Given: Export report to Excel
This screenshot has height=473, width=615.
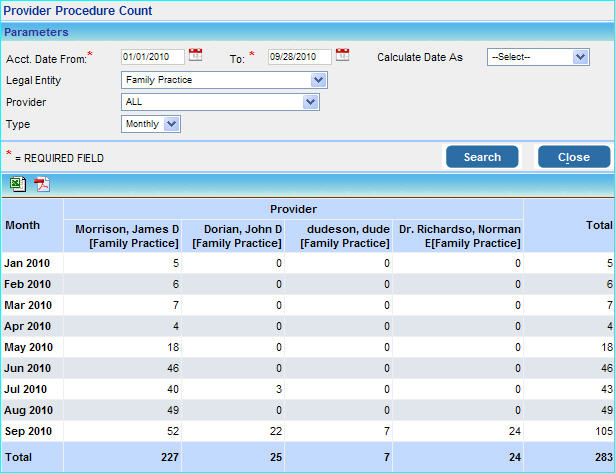Looking at the screenshot, I should 18,183.
